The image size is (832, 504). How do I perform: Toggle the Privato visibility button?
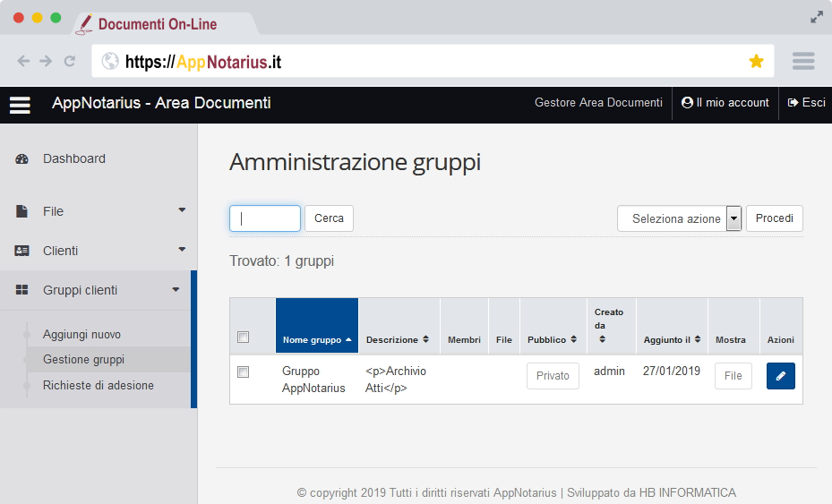click(553, 376)
